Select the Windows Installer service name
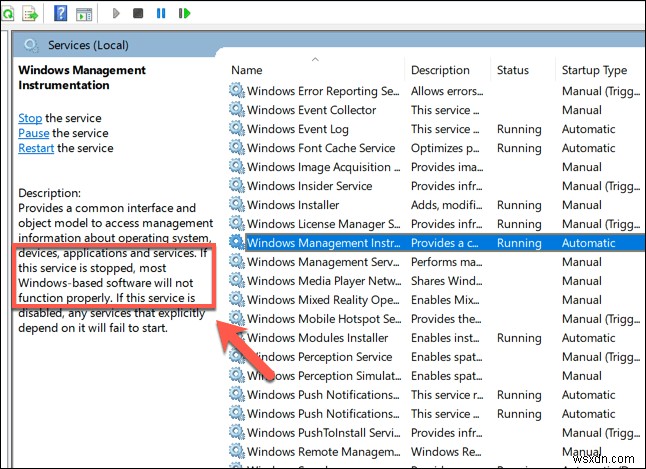This screenshot has width=646, height=469. 293,205
